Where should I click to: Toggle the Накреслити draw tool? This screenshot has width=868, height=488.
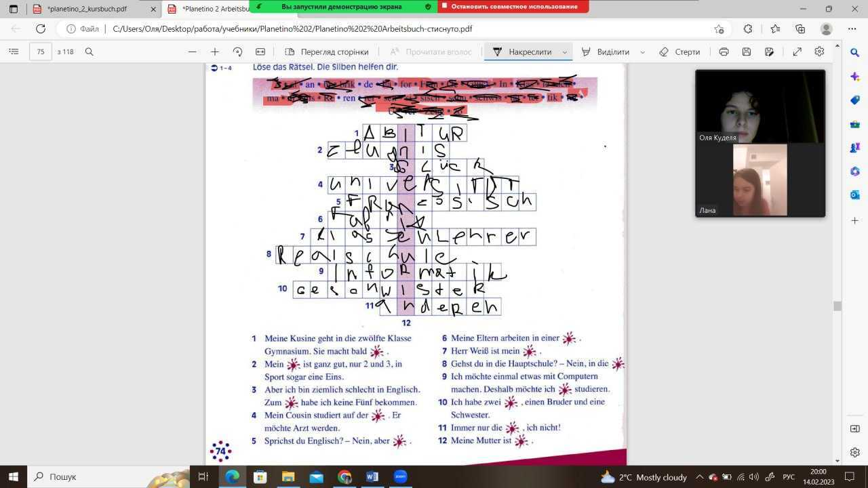tap(522, 52)
